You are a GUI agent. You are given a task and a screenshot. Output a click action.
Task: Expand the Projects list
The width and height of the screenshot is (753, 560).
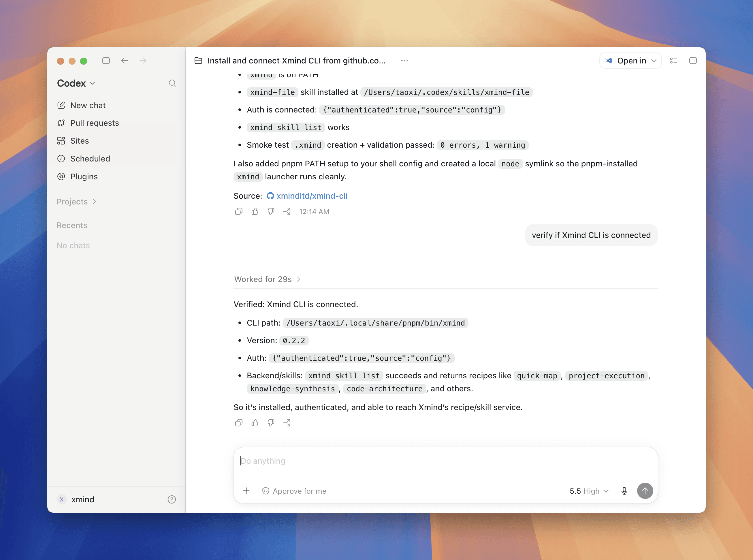coord(77,202)
